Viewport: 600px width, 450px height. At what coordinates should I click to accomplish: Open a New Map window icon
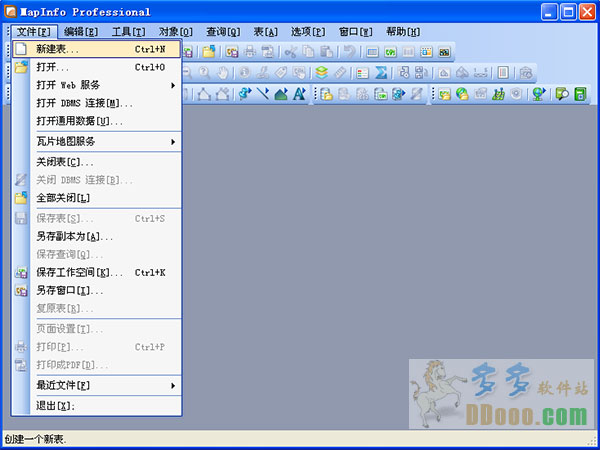390,52
